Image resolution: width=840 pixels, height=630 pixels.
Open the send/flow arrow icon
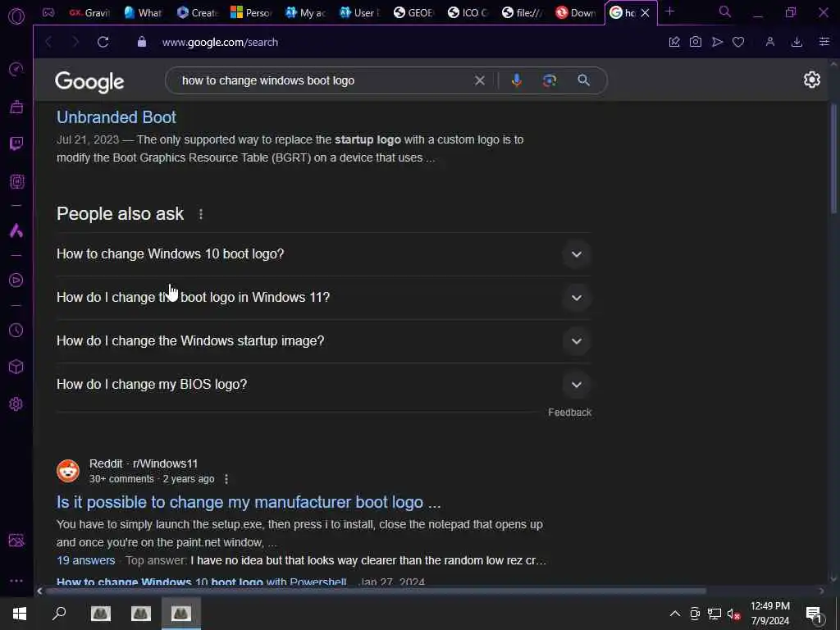click(x=717, y=42)
